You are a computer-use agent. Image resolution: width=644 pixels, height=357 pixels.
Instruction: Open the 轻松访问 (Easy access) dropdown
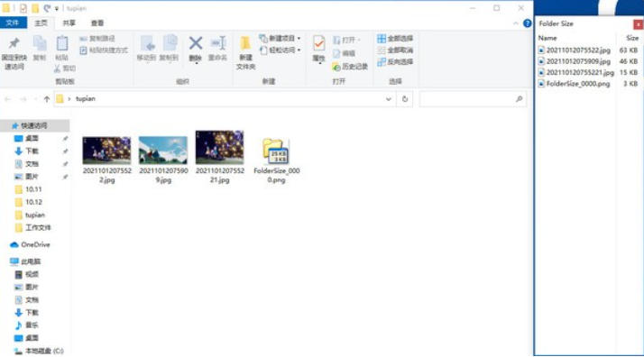281,50
